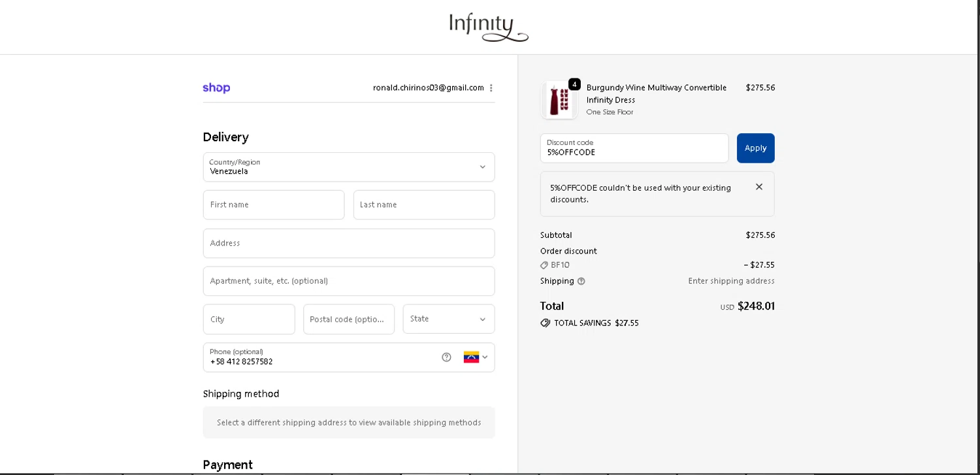
Task: Click the BF10 discount tag icon
Action: click(x=544, y=265)
